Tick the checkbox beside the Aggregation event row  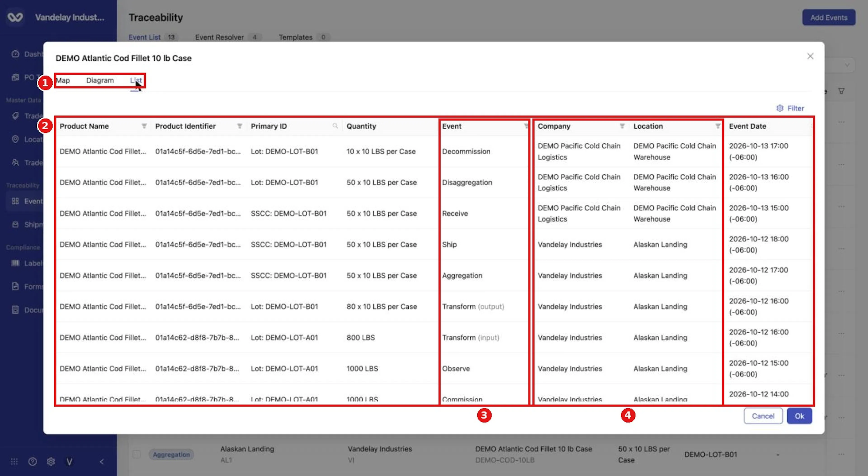pyautogui.click(x=137, y=454)
